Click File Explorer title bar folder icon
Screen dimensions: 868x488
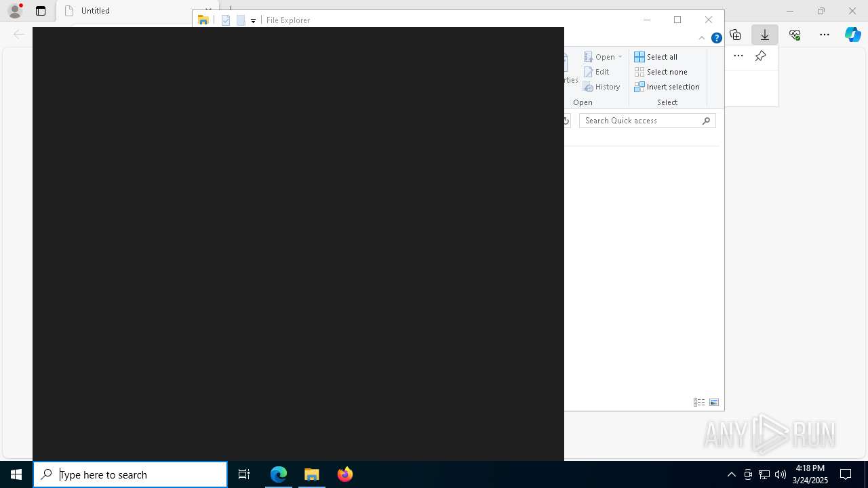click(203, 20)
